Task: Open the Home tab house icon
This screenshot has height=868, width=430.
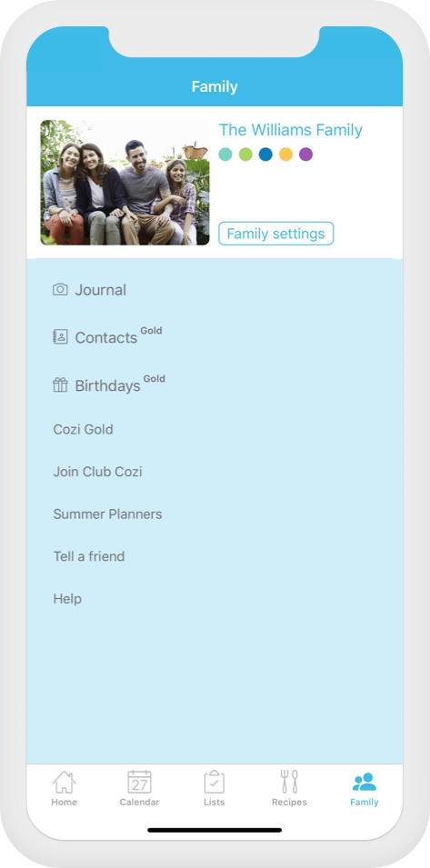Action: pos(65,782)
